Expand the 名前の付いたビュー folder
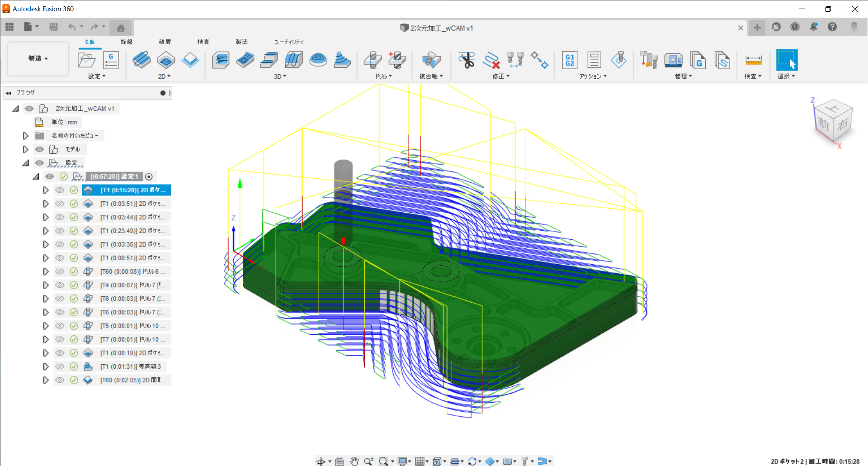The width and height of the screenshot is (868, 466). pyautogui.click(x=26, y=136)
